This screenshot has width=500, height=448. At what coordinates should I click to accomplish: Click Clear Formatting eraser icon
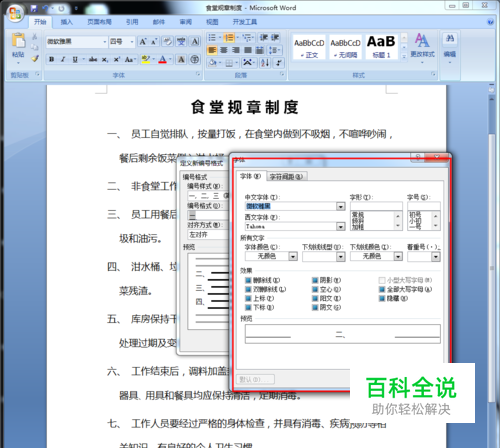[x=167, y=42]
